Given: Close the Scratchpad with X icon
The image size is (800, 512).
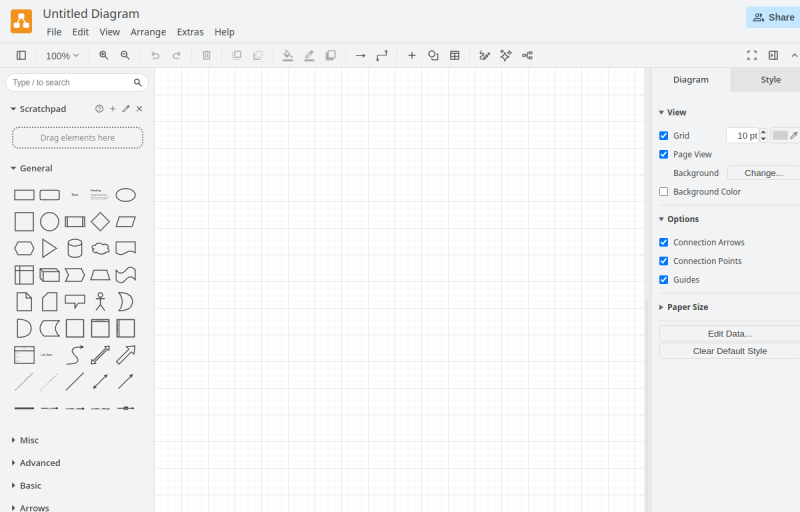Looking at the screenshot, I should [x=139, y=109].
